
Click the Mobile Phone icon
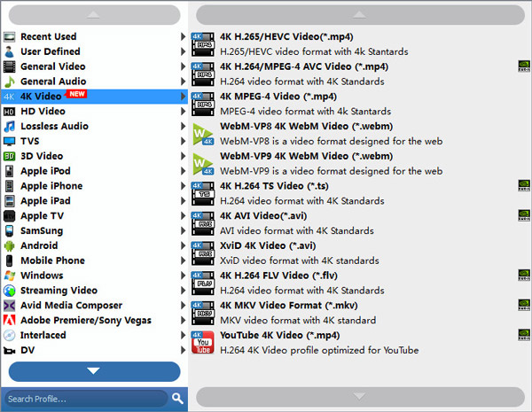[x=9, y=260]
